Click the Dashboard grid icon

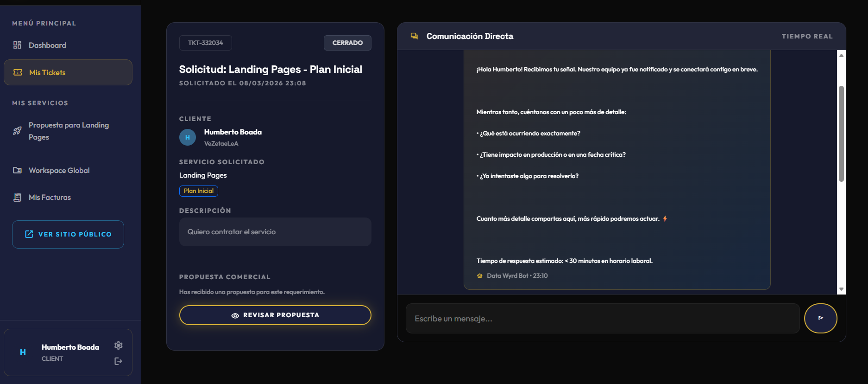[x=17, y=45]
